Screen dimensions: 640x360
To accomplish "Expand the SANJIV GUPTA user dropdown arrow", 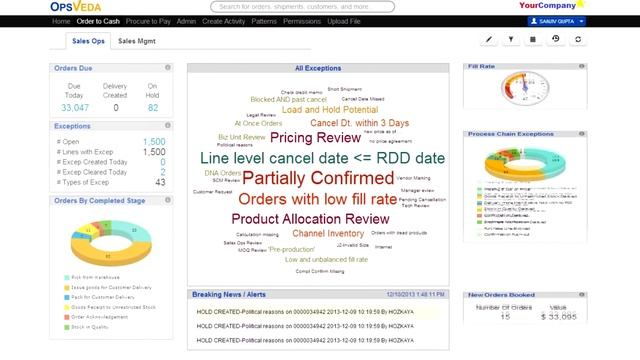I will (x=581, y=21).
